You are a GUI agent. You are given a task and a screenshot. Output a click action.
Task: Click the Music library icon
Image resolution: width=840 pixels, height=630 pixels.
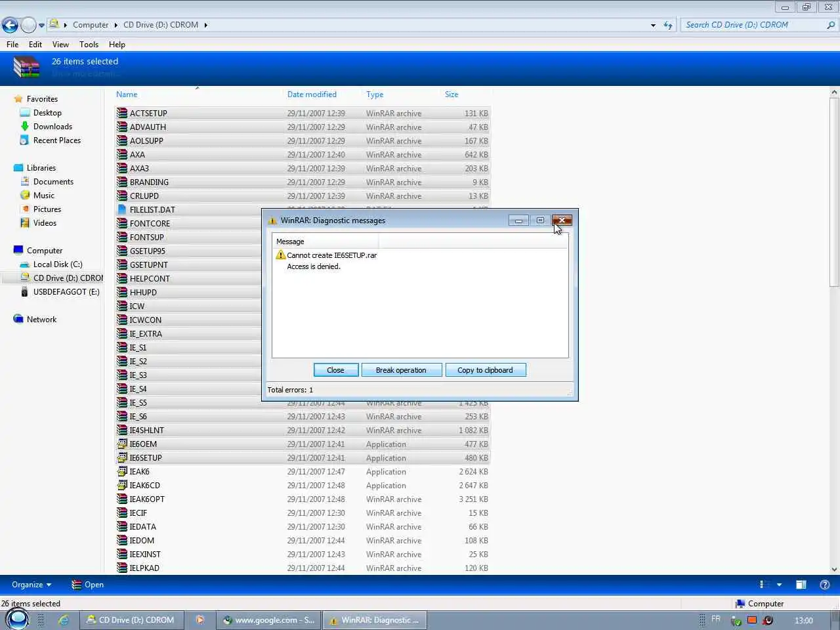pyautogui.click(x=25, y=195)
